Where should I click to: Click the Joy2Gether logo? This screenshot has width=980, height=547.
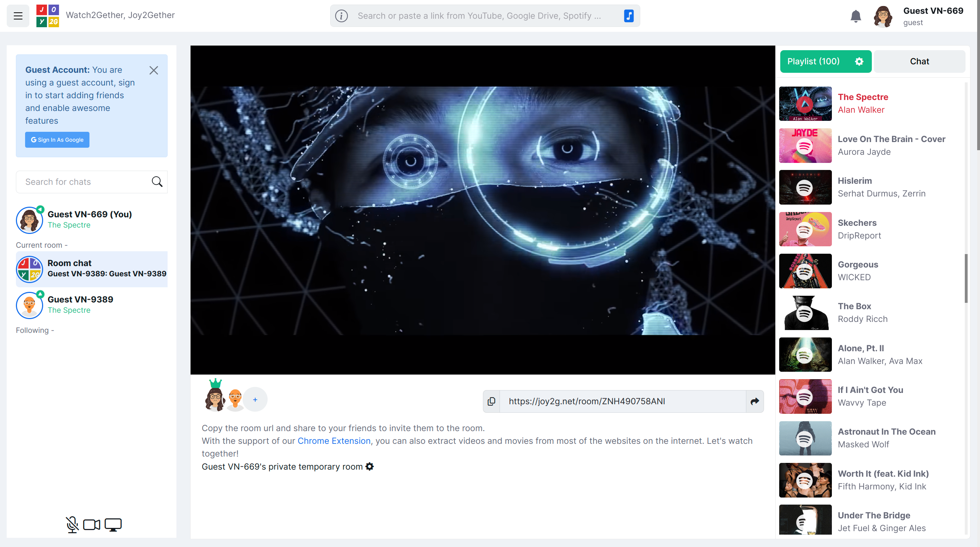click(48, 16)
